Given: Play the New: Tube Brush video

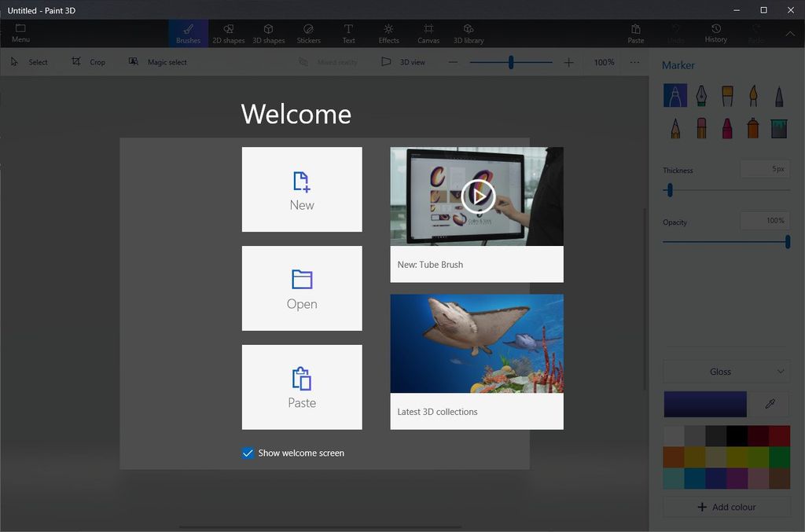Looking at the screenshot, I should [477, 196].
